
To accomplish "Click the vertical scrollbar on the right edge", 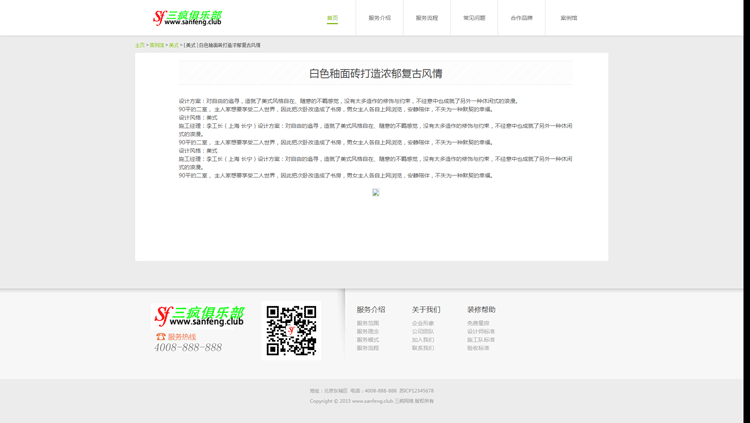I will click(746, 212).
